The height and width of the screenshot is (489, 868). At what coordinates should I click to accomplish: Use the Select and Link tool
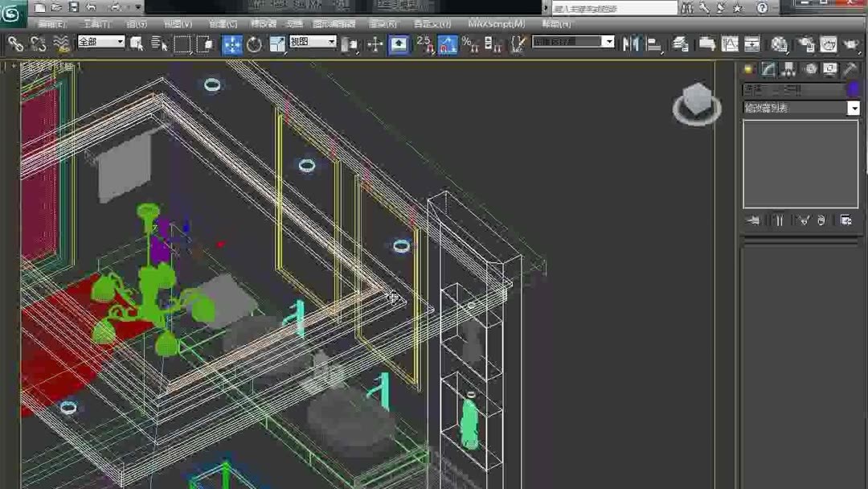[17, 45]
